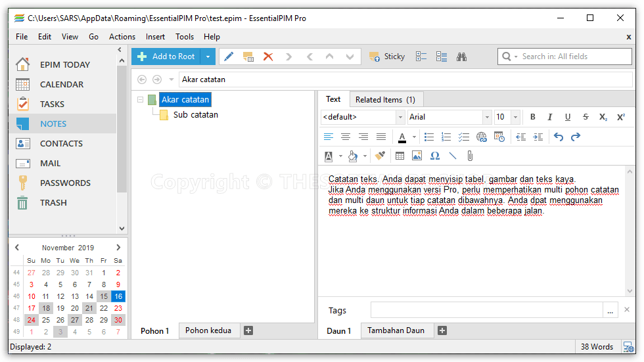Toggle the Sticky note option
This screenshot has height=362, width=644.
(387, 57)
